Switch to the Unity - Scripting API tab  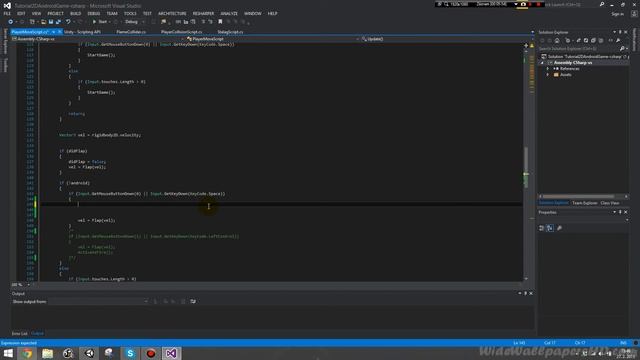pyautogui.click(x=82, y=32)
